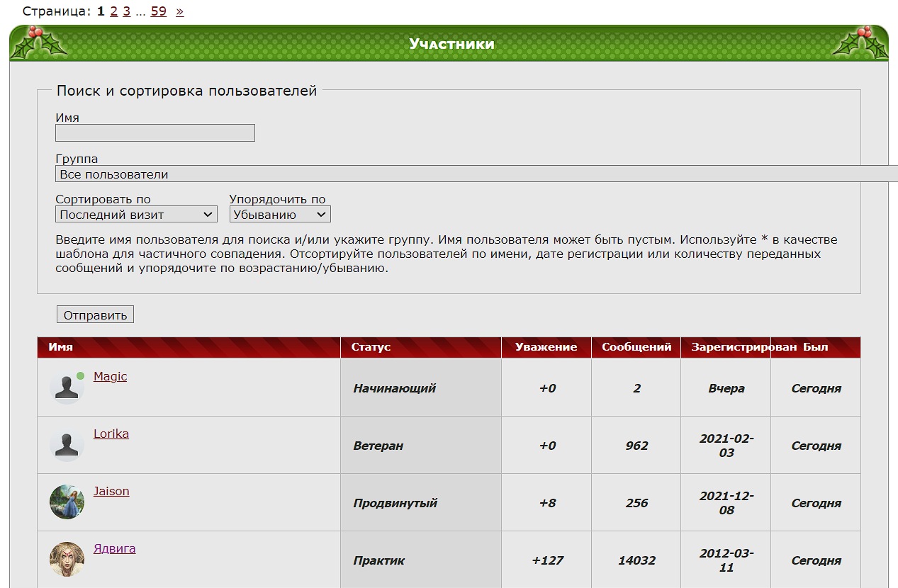Image resolution: width=898 pixels, height=588 pixels.
Task: Jump to last page 59
Action: coord(159,11)
